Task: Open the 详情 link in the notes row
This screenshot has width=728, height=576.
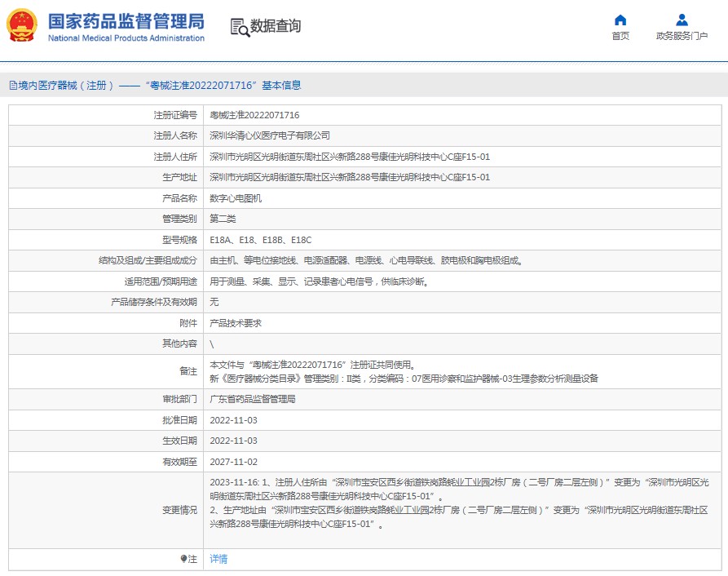Action: (218, 559)
